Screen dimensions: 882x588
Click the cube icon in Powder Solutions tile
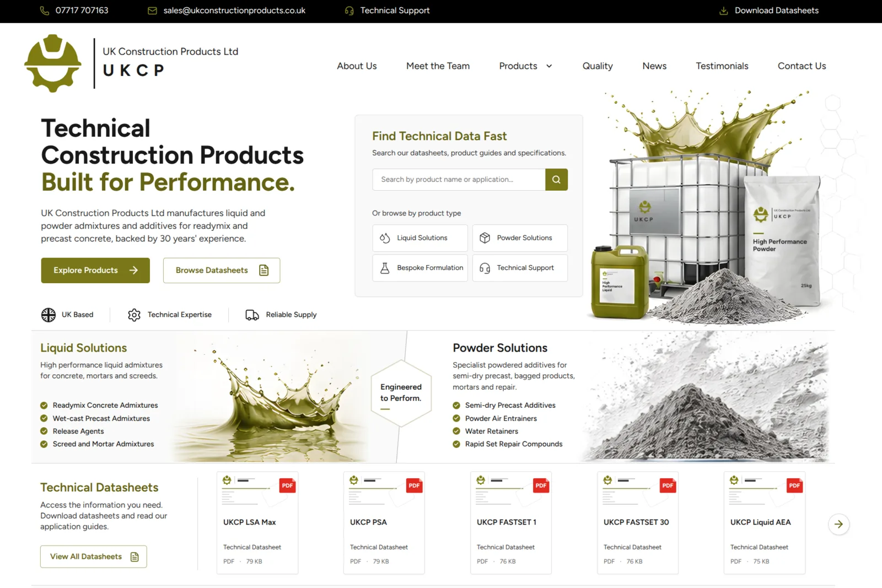coord(485,238)
